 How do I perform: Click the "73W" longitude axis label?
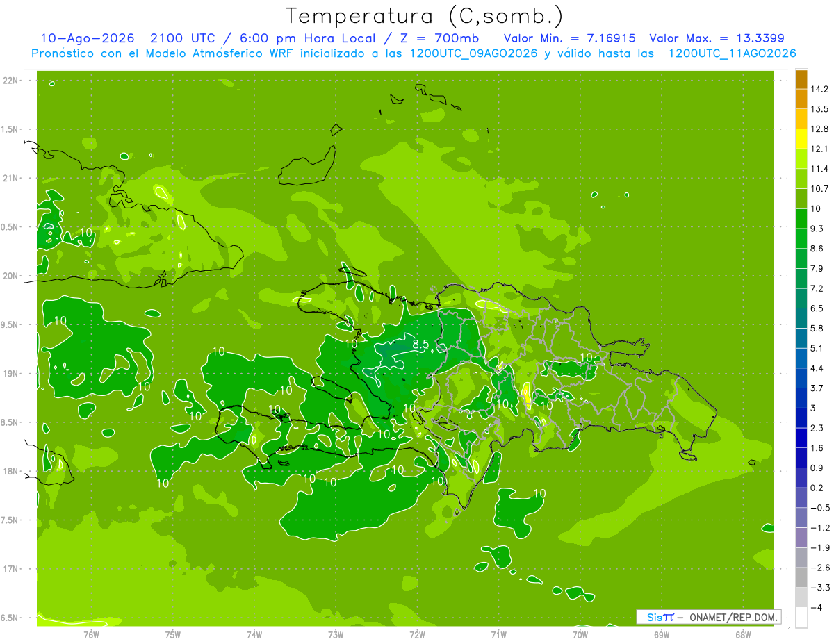click(336, 635)
